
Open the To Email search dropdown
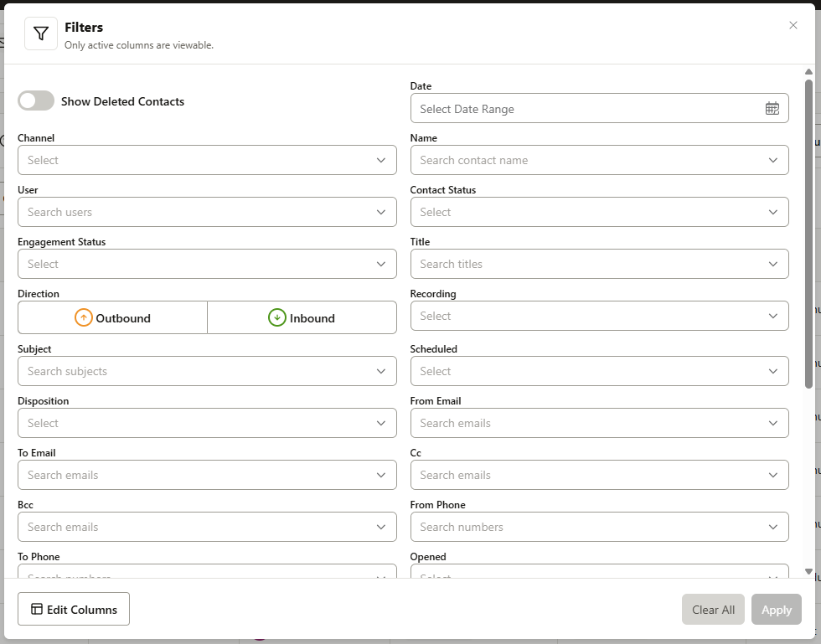click(x=207, y=475)
